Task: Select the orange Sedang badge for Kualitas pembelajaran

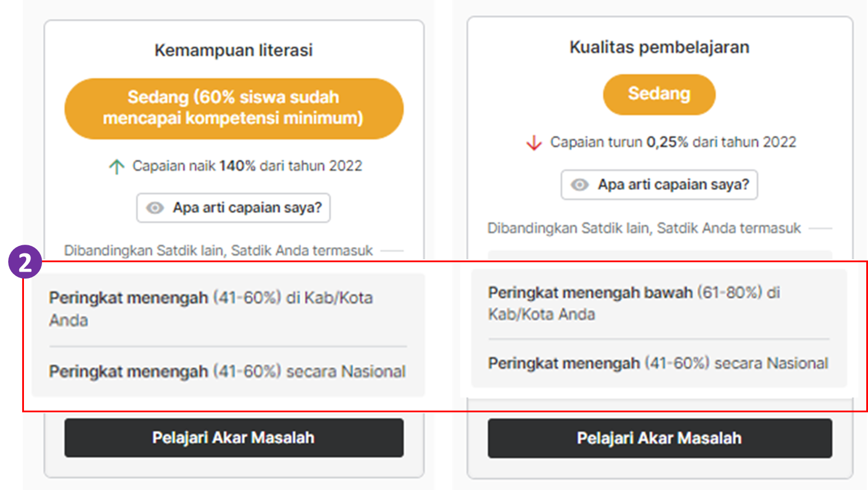Action: click(x=659, y=94)
